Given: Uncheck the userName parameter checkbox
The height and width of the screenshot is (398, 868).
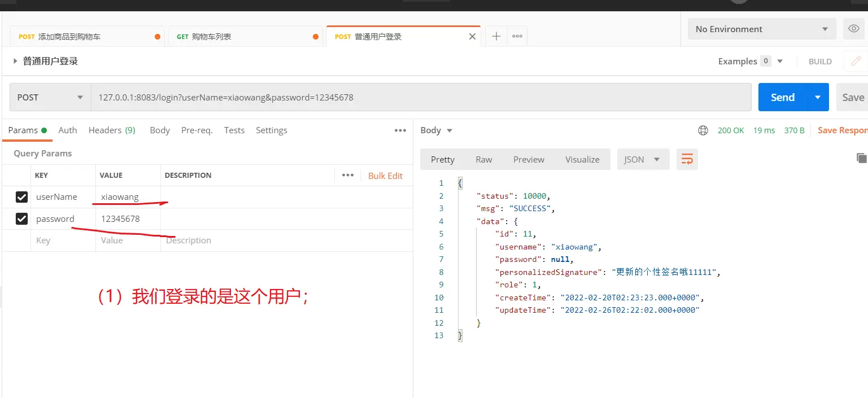Looking at the screenshot, I should tap(21, 197).
